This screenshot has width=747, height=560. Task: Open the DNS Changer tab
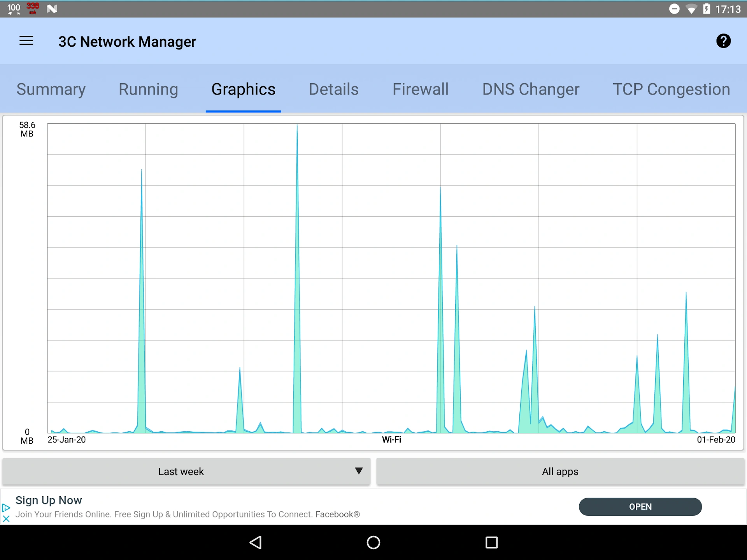point(531,89)
